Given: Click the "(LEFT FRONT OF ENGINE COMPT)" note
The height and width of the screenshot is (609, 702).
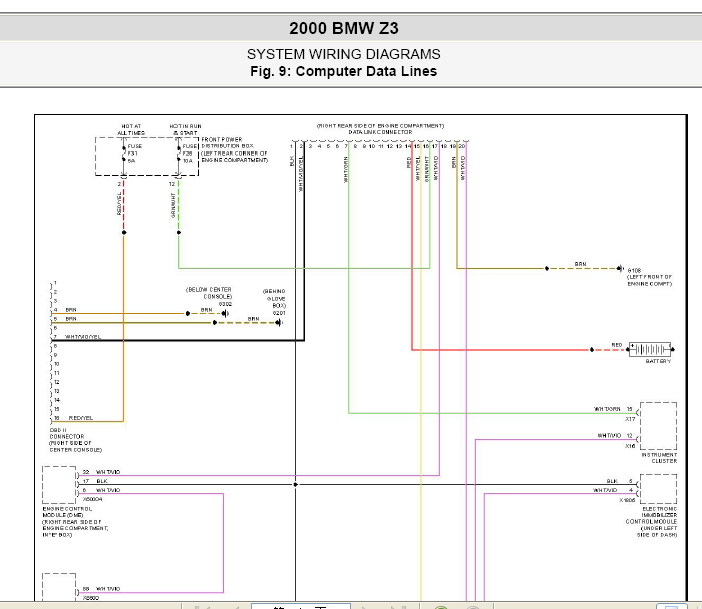Looking at the screenshot, I should click(x=649, y=280).
